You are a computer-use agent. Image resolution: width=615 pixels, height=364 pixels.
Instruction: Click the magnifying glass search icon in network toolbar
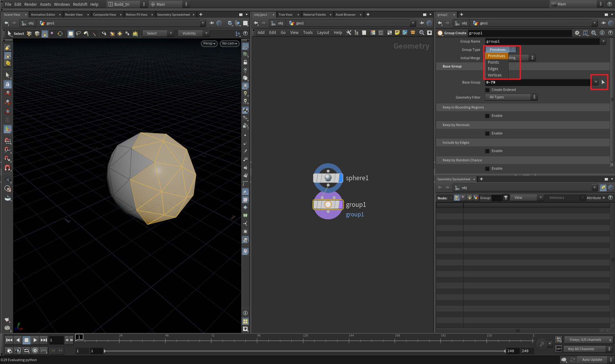tap(422, 32)
